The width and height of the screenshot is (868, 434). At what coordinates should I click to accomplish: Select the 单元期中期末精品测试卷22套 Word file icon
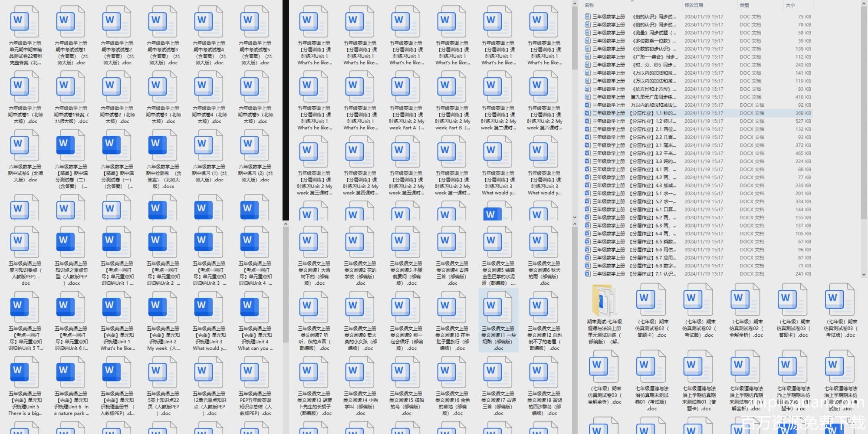point(24,22)
